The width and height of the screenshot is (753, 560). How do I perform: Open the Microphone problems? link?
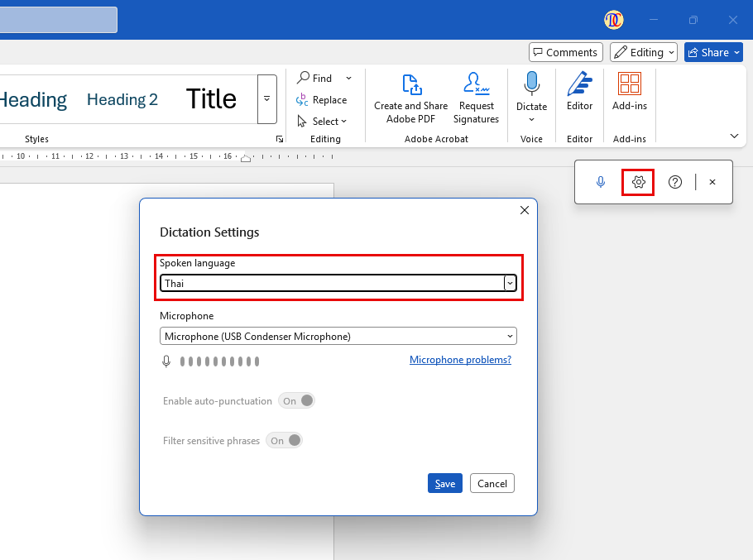(460, 360)
